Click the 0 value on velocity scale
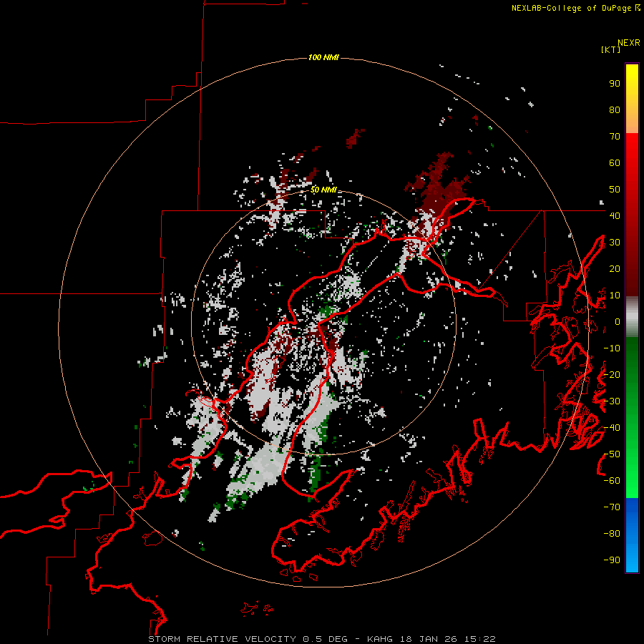 pos(618,321)
